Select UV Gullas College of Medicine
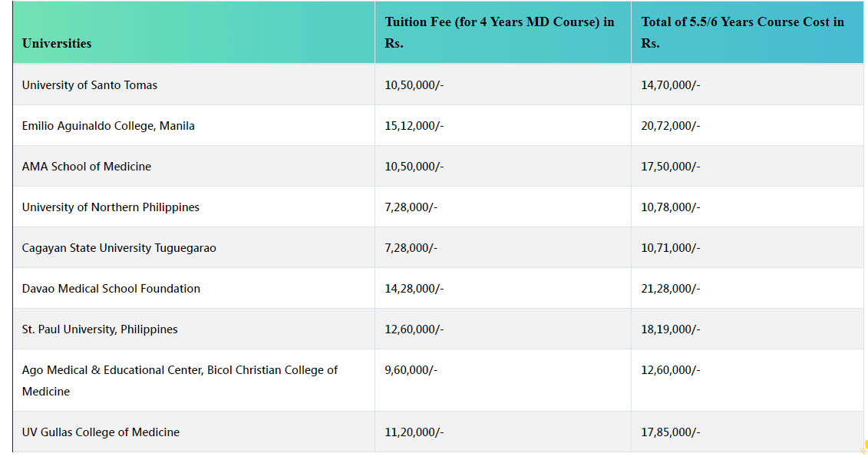Viewport: 868px width, 460px height. 101,432
